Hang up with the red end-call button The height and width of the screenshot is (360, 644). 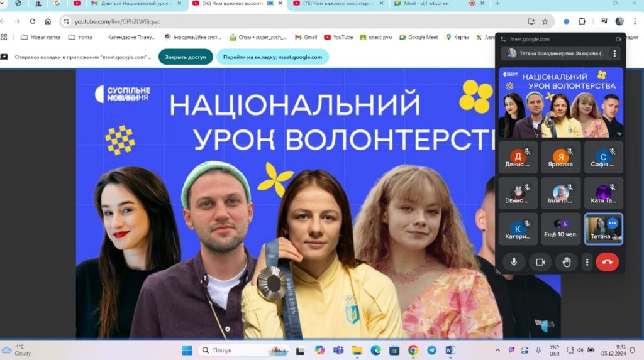pyautogui.click(x=607, y=262)
